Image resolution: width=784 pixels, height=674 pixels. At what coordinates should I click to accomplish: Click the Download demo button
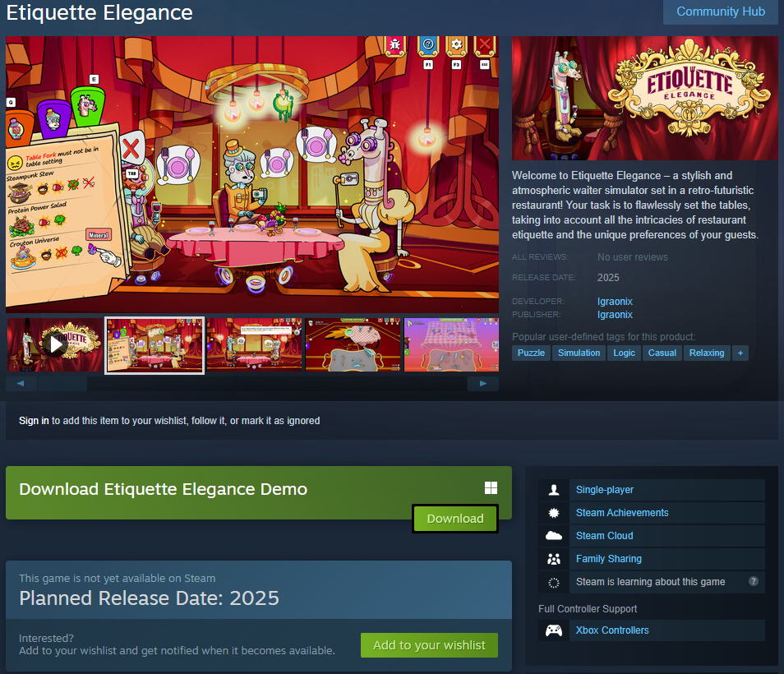click(455, 519)
